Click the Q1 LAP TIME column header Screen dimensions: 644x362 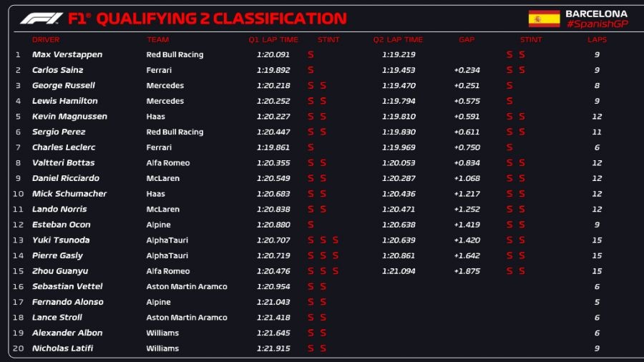(x=273, y=39)
